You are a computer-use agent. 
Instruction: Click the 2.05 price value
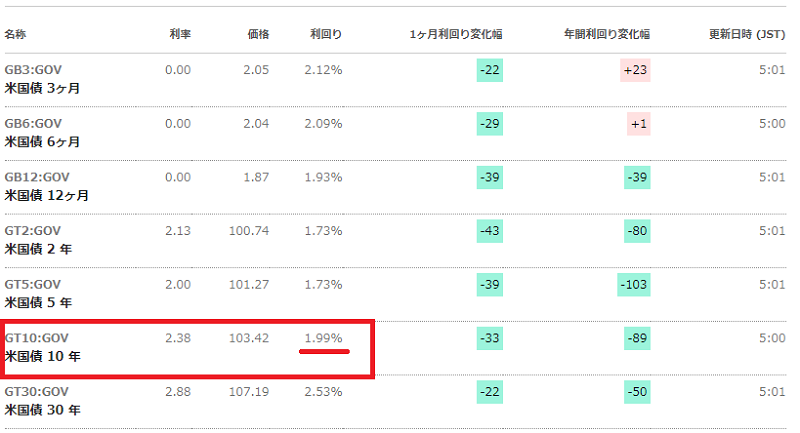point(256,70)
